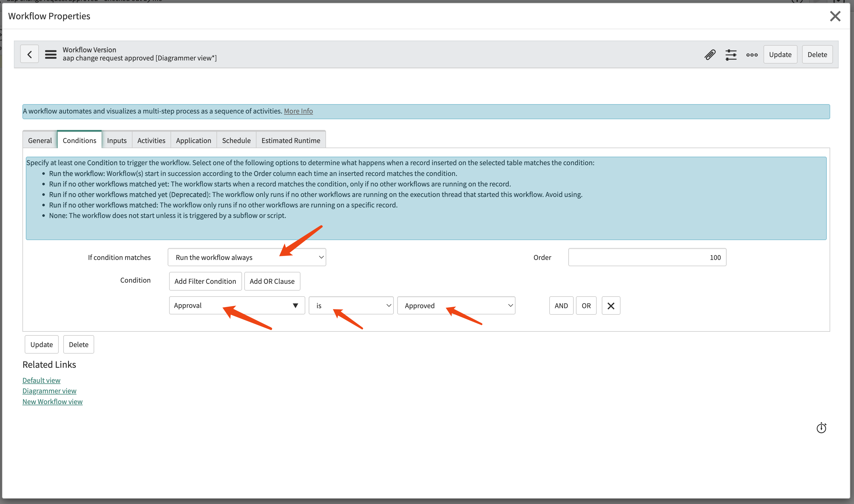Open the Approval field selector dropdown
Image resolution: width=854 pixels, height=504 pixels.
(237, 306)
